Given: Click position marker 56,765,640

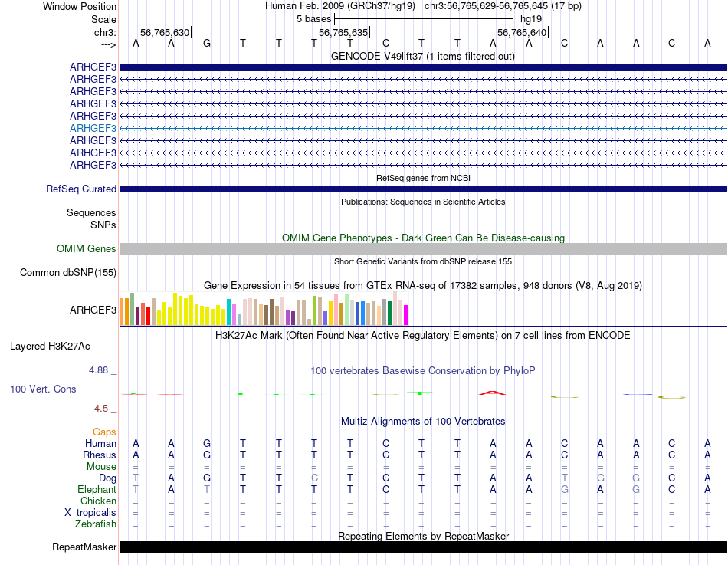Looking at the screenshot, I should [522, 32].
